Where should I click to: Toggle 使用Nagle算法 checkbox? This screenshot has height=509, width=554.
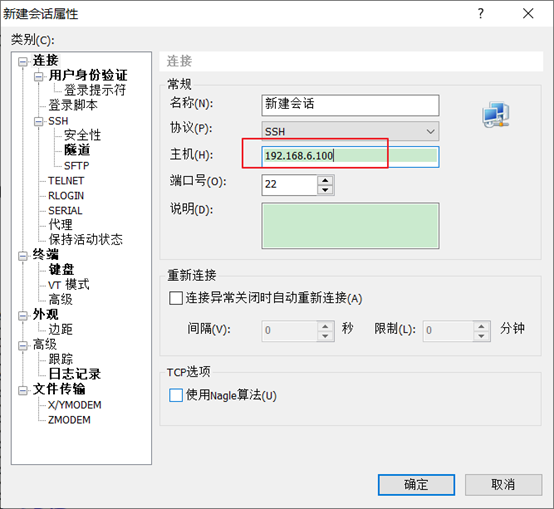pos(176,395)
